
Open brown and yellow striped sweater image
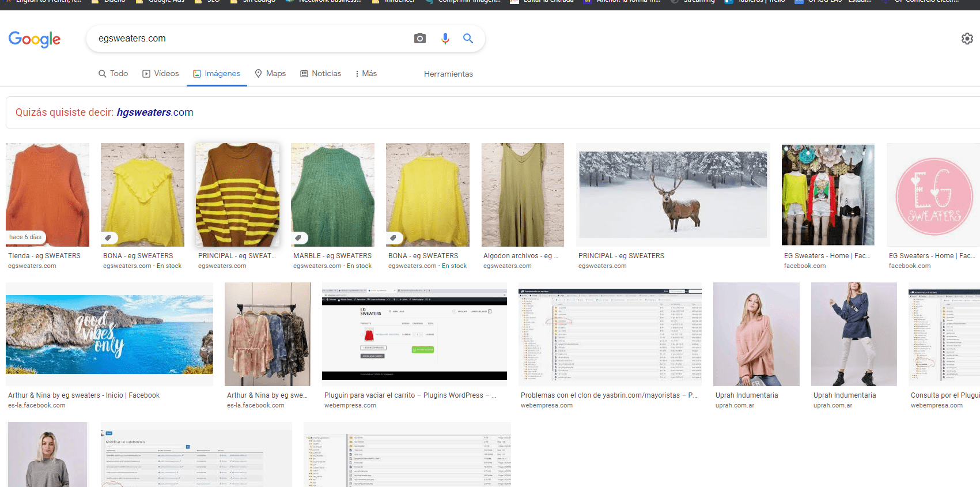pyautogui.click(x=237, y=195)
